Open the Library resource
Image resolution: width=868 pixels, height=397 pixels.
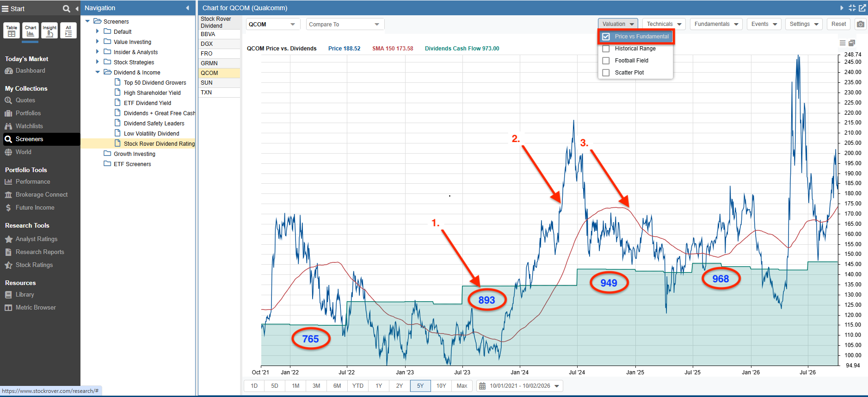pos(25,295)
